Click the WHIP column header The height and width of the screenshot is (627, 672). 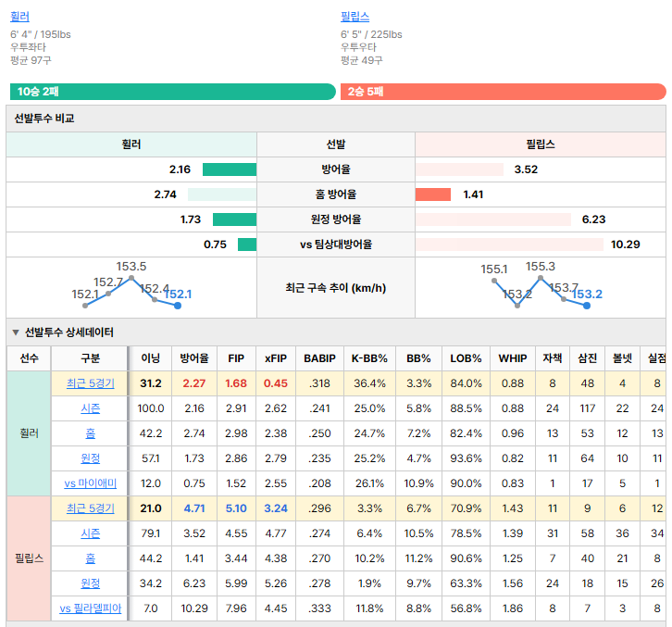tap(513, 358)
